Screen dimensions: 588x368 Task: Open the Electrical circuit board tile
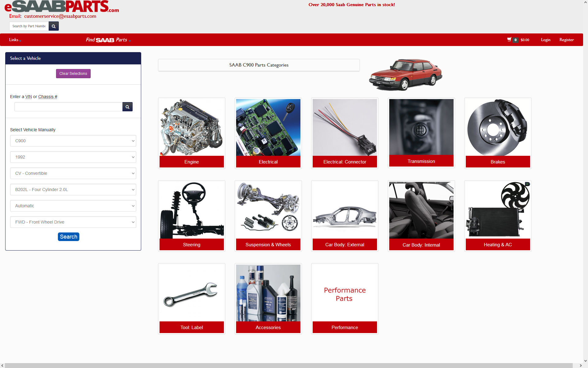(268, 133)
